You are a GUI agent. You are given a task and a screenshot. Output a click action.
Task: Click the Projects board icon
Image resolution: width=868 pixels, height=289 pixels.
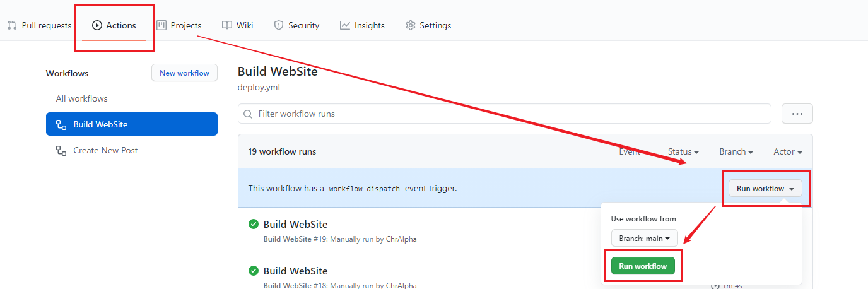click(x=161, y=25)
